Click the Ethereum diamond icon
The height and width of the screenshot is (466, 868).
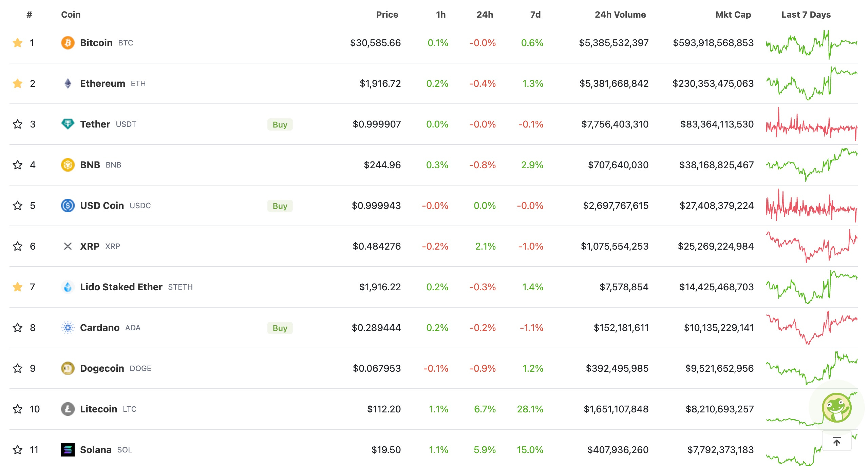pyautogui.click(x=68, y=83)
